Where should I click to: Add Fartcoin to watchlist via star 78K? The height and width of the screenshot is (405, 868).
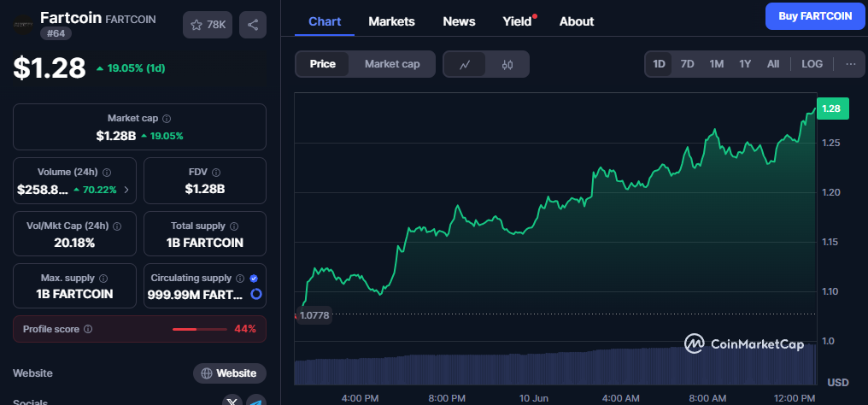click(x=208, y=25)
